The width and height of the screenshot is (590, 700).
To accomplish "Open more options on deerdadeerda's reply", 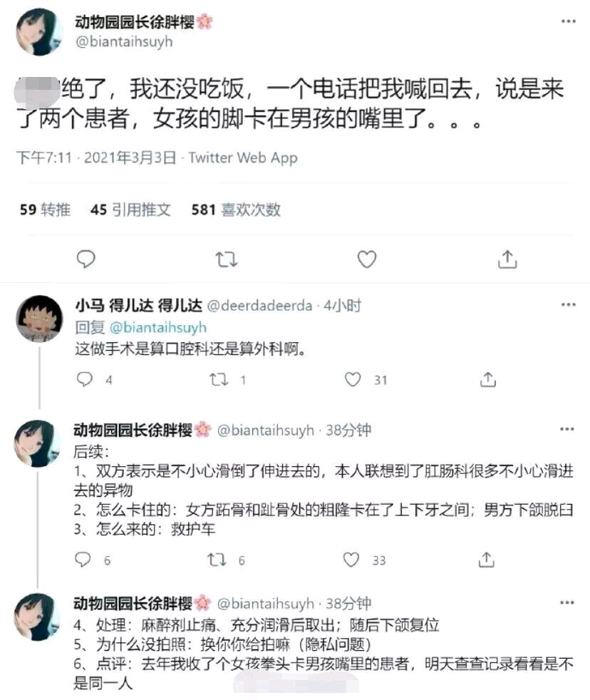I will click(x=568, y=304).
